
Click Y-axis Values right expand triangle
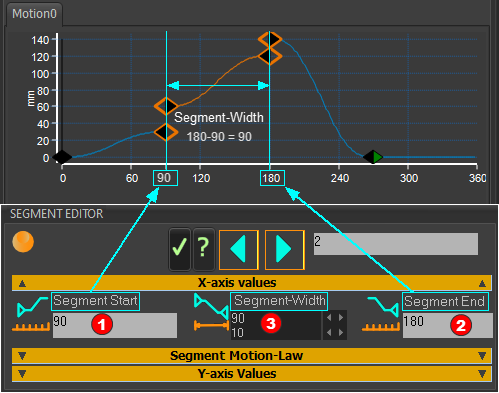coord(482,374)
